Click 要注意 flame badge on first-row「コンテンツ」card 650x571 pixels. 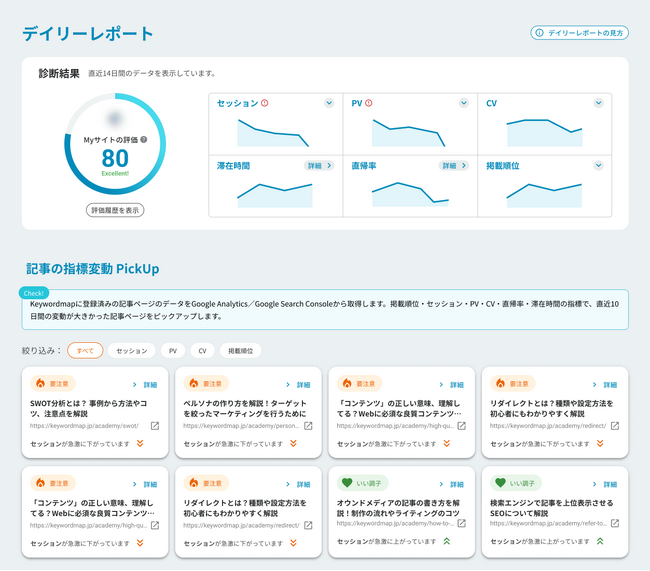(359, 384)
